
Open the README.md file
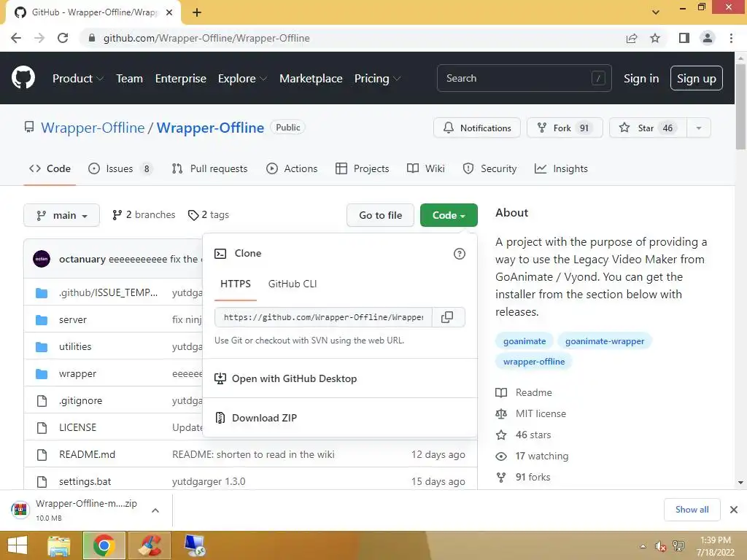(88, 455)
